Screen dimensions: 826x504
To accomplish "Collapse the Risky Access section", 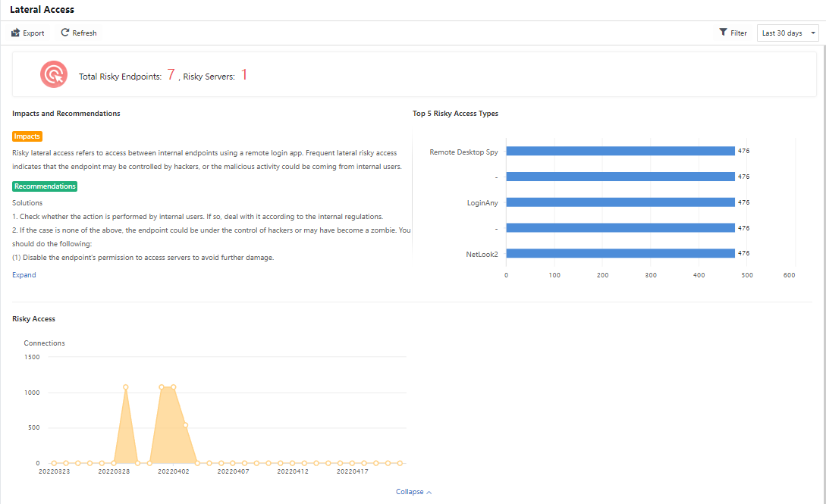I will tap(413, 492).
